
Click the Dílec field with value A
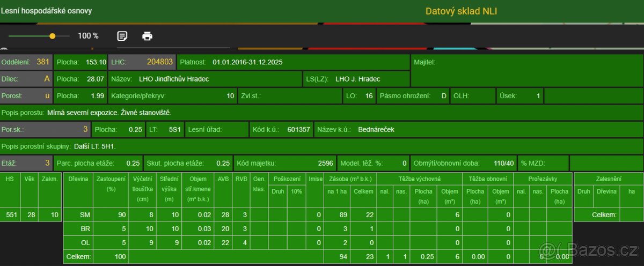(x=26, y=79)
